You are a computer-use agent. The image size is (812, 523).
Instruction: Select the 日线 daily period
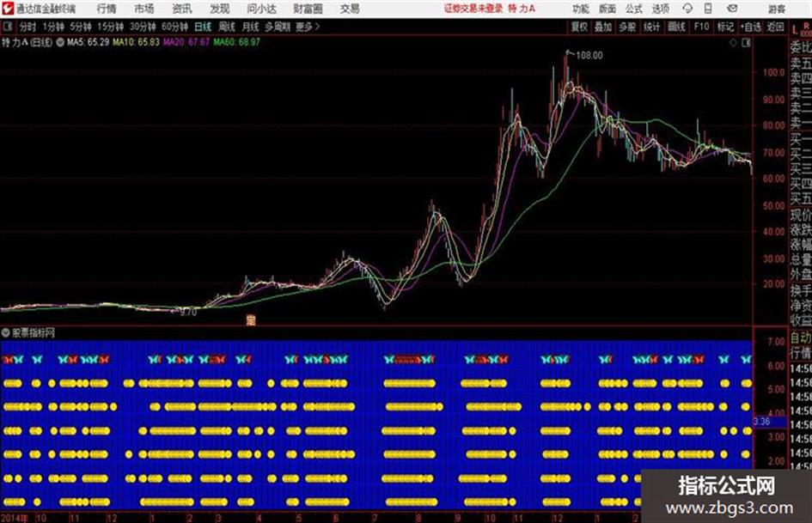coord(203,27)
